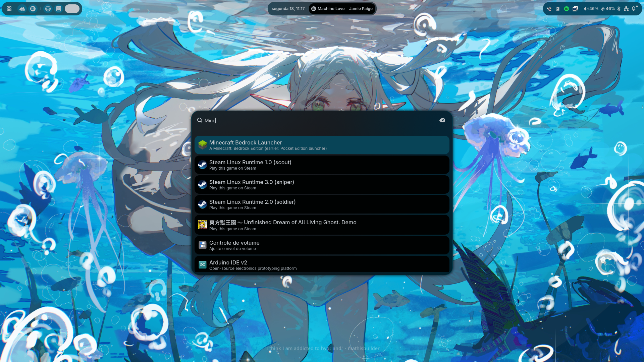Click the workspace grid icon in top bar
644x362 pixels.
pyautogui.click(x=9, y=9)
